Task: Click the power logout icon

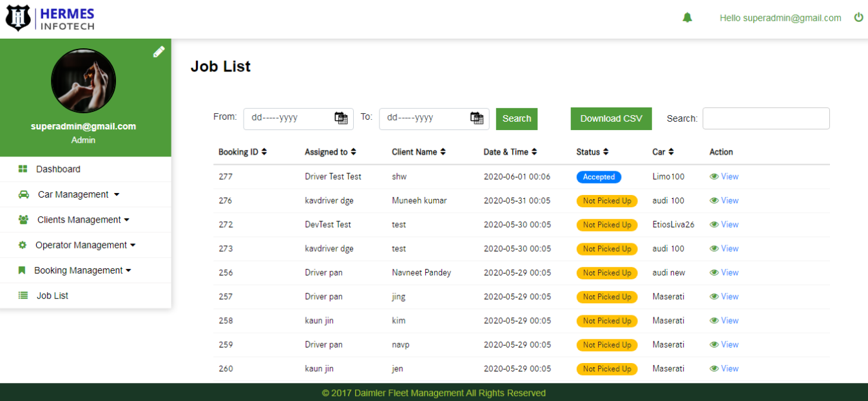Action: (x=858, y=17)
